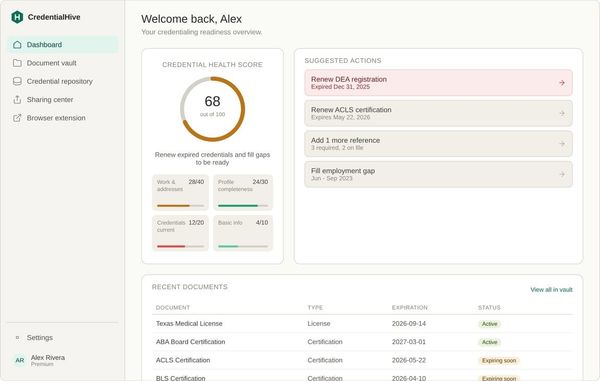Viewport: 600px width, 381px height.
Task: Click the Welcome back, Alex heading
Action: 191,19
